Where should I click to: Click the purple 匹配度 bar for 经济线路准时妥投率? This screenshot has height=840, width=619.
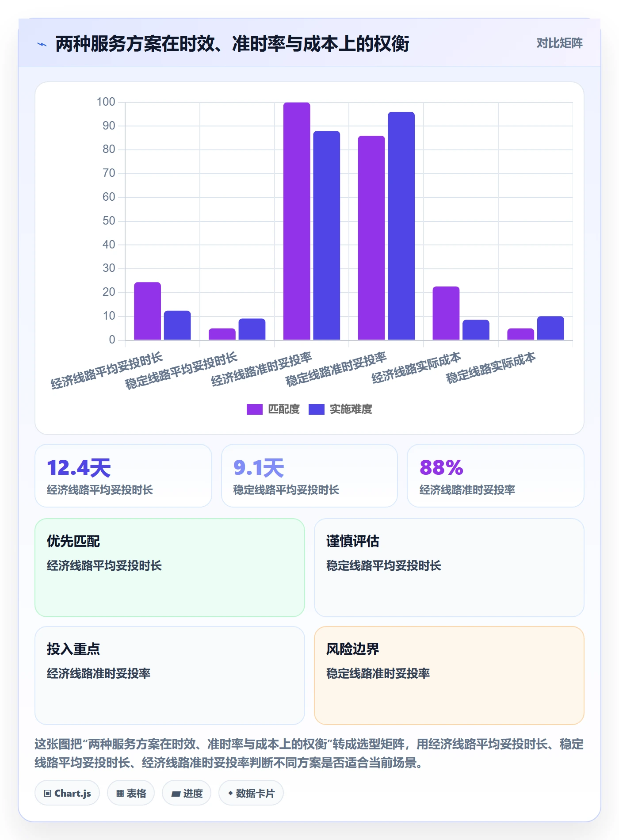pyautogui.click(x=297, y=221)
